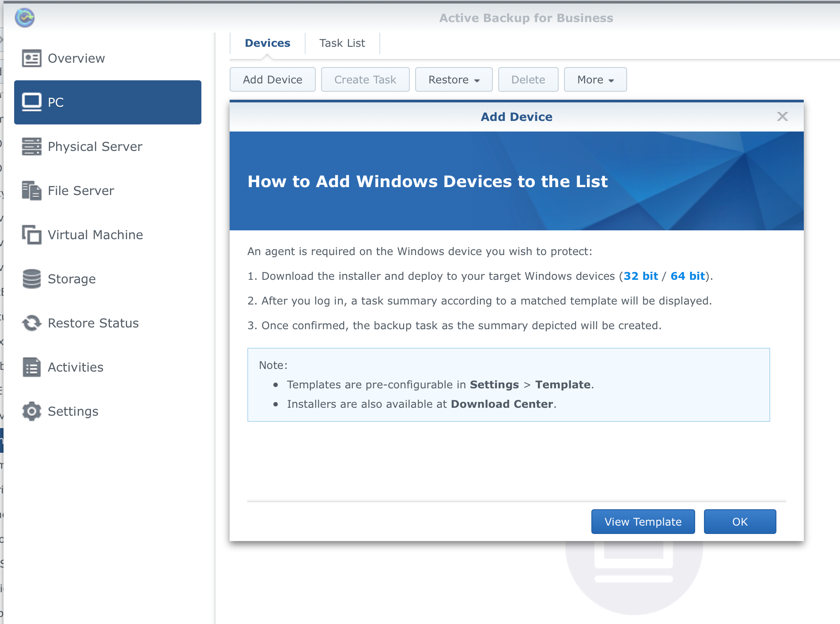Click the Overview sidebar icon

(x=32, y=58)
